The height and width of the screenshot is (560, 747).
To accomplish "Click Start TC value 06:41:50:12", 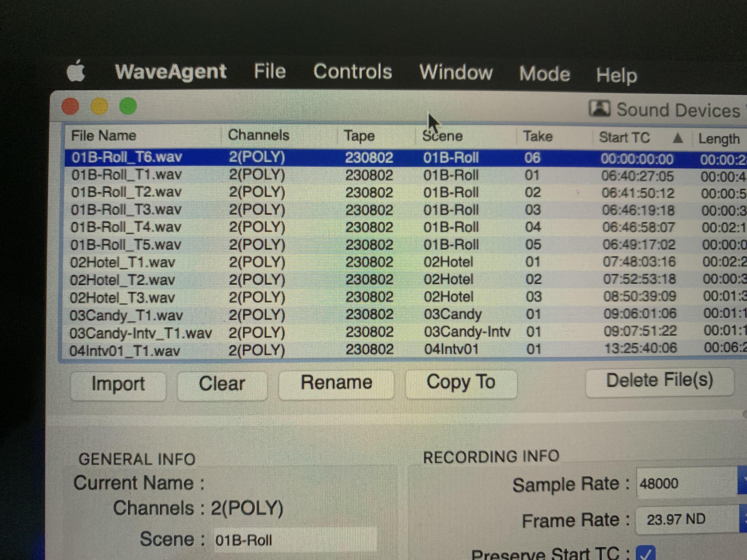I will coord(638,193).
